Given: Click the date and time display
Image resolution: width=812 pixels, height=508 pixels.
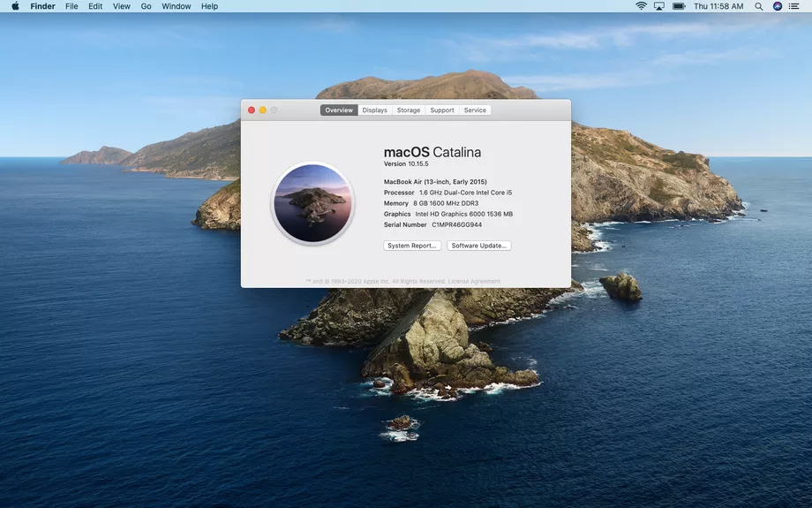Looking at the screenshot, I should point(718,6).
